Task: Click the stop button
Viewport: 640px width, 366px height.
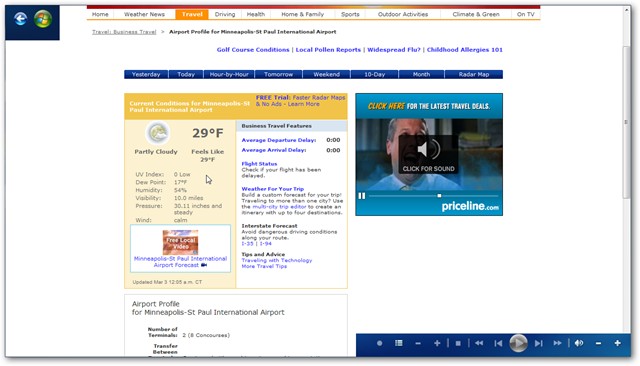Action: 458,344
